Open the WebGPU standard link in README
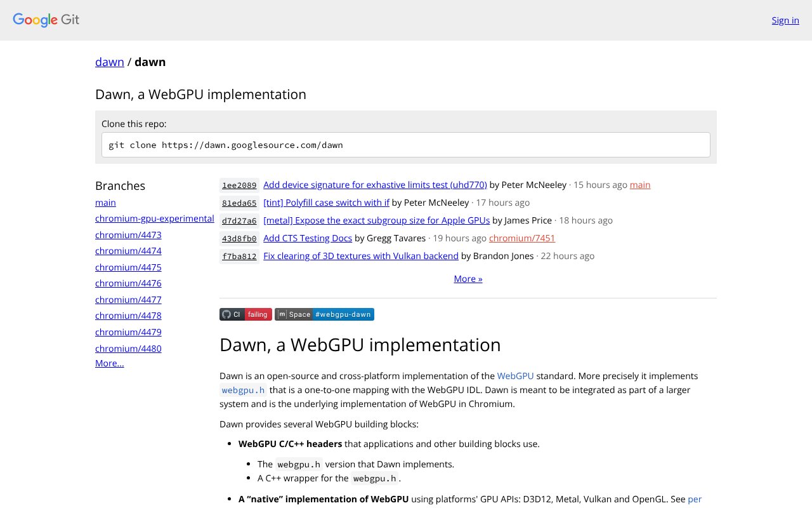The image size is (812, 508). [x=515, y=376]
